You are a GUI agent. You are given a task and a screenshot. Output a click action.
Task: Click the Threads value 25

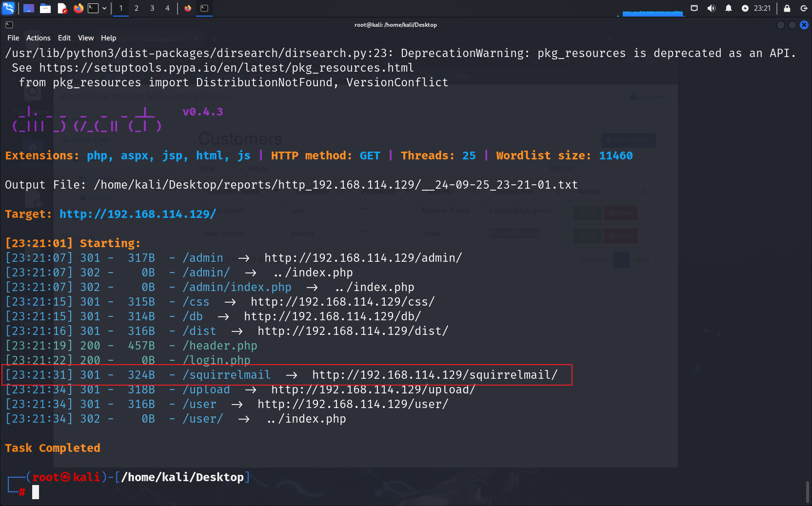click(x=469, y=156)
